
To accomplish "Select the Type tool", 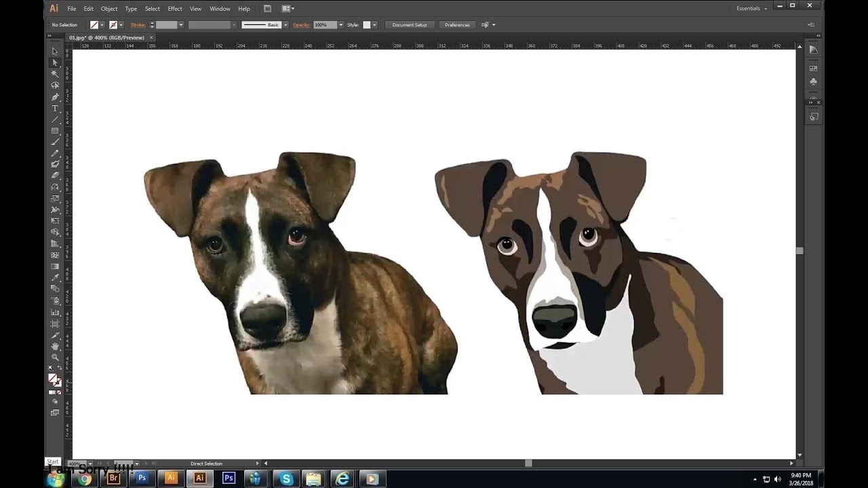I will coord(55,108).
